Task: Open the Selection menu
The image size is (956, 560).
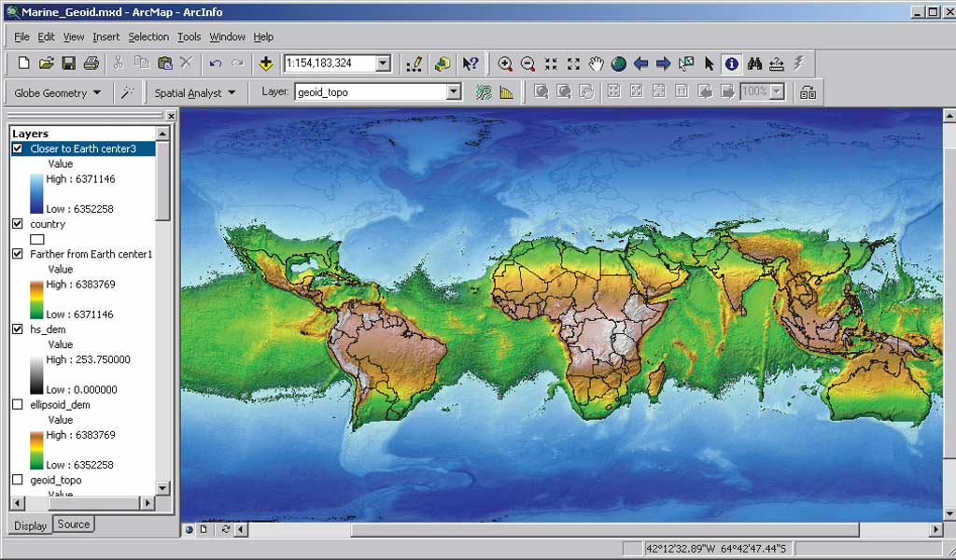Action: click(148, 36)
